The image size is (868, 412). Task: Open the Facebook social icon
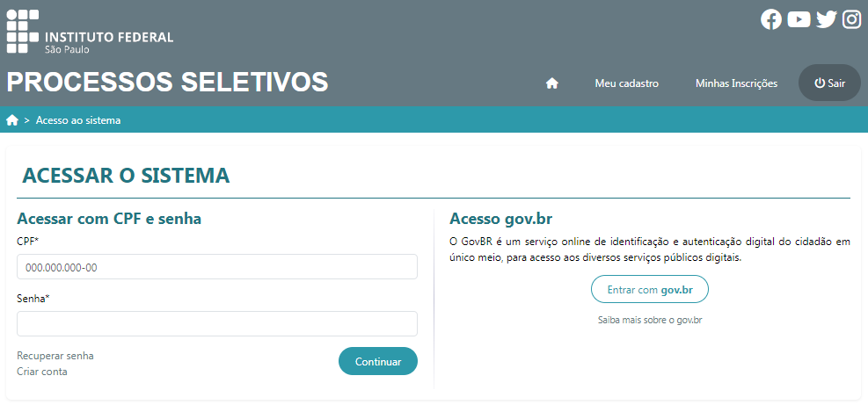[771, 20]
